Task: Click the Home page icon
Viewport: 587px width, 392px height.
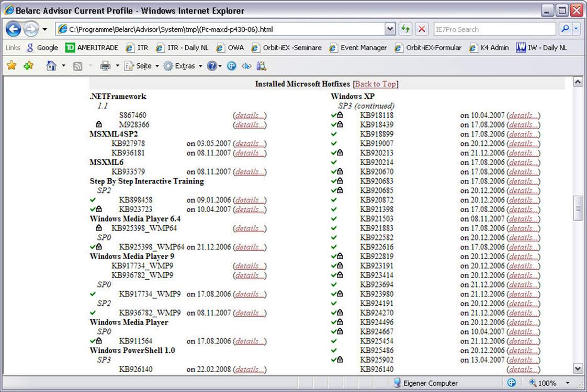Action: (x=51, y=66)
